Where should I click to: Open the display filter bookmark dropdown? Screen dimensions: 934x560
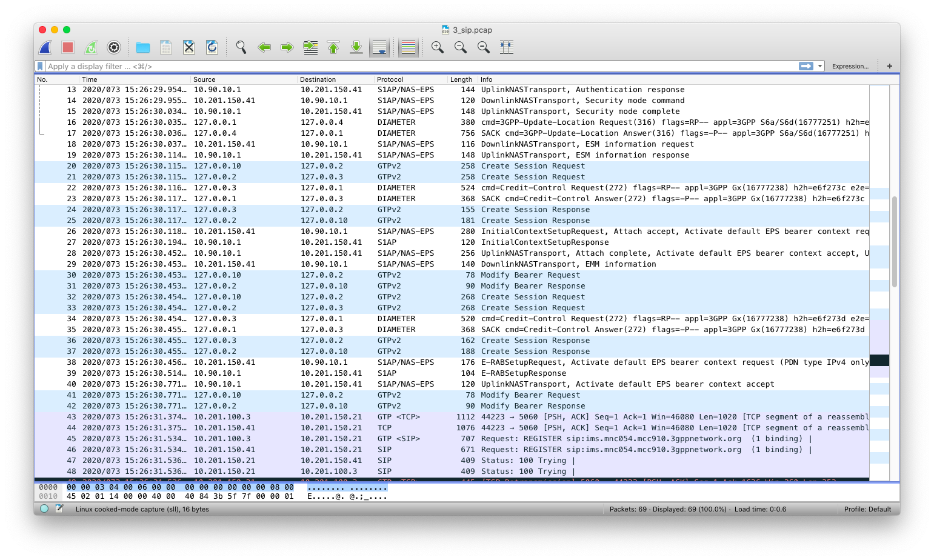point(41,66)
